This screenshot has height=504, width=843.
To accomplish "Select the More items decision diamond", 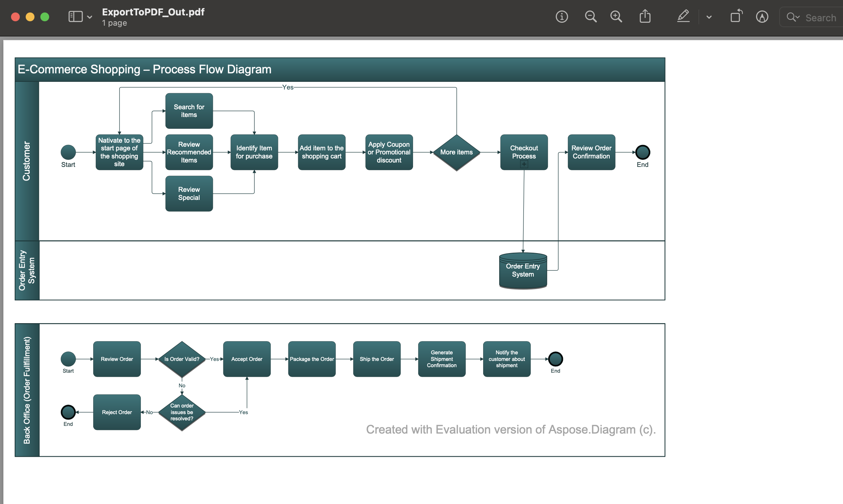I will point(456,152).
